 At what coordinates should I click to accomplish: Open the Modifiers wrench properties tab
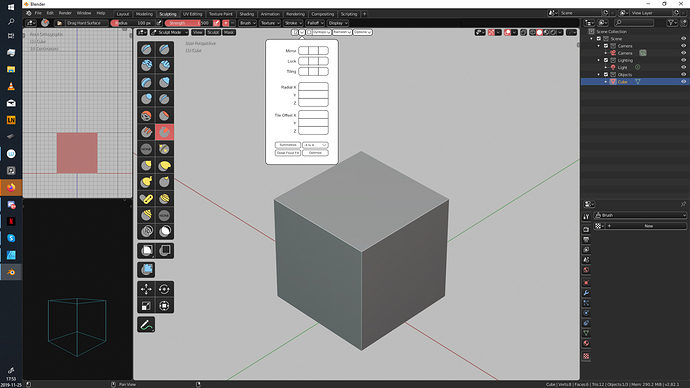(x=586, y=293)
